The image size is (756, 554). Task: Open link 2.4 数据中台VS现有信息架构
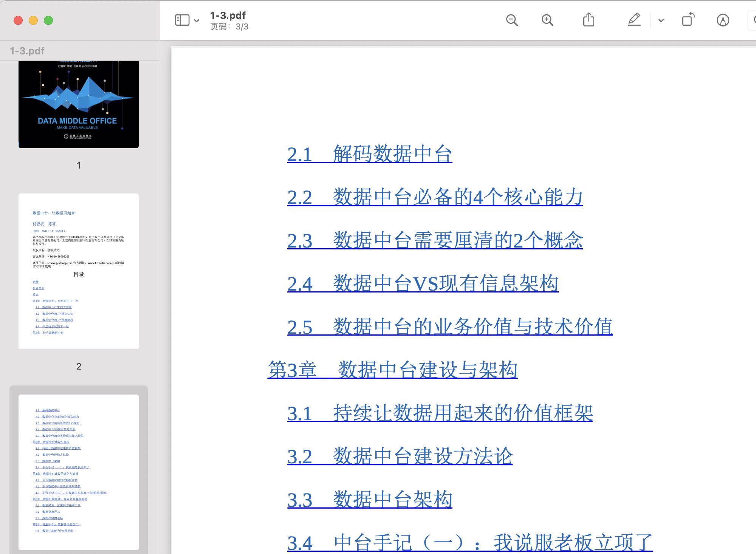pyautogui.click(x=423, y=282)
